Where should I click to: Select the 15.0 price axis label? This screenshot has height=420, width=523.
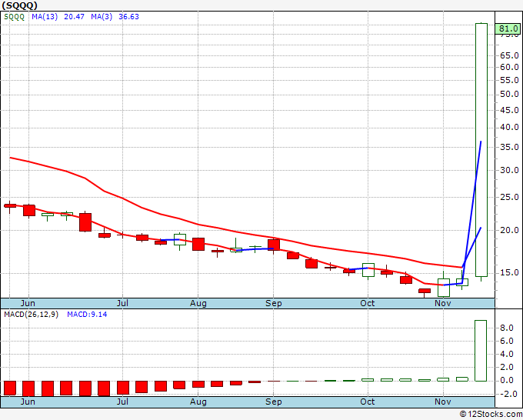point(509,272)
